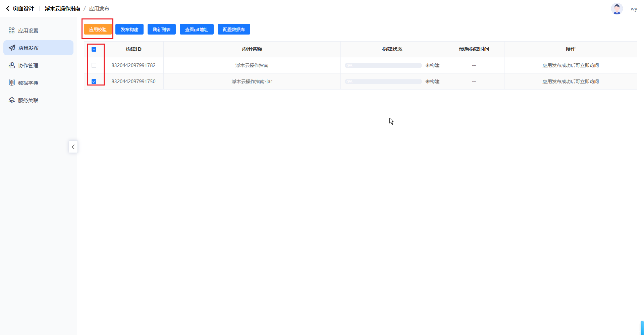Go to 服务关联 menu item
This screenshot has width=644, height=335.
click(28, 100)
